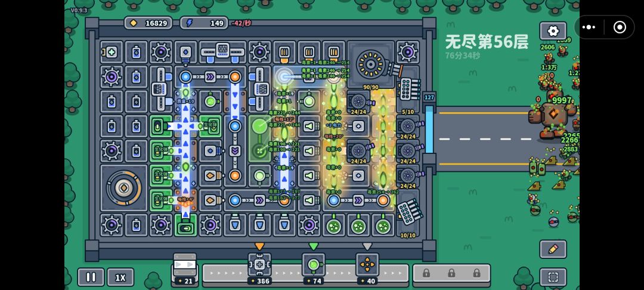Tap the blue energy gate barrier

[x=429, y=129]
